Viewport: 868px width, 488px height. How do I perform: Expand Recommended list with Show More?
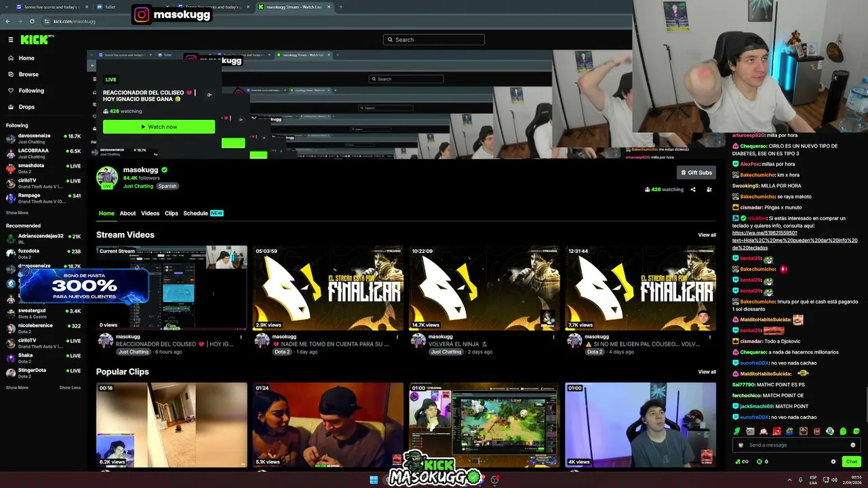17,388
